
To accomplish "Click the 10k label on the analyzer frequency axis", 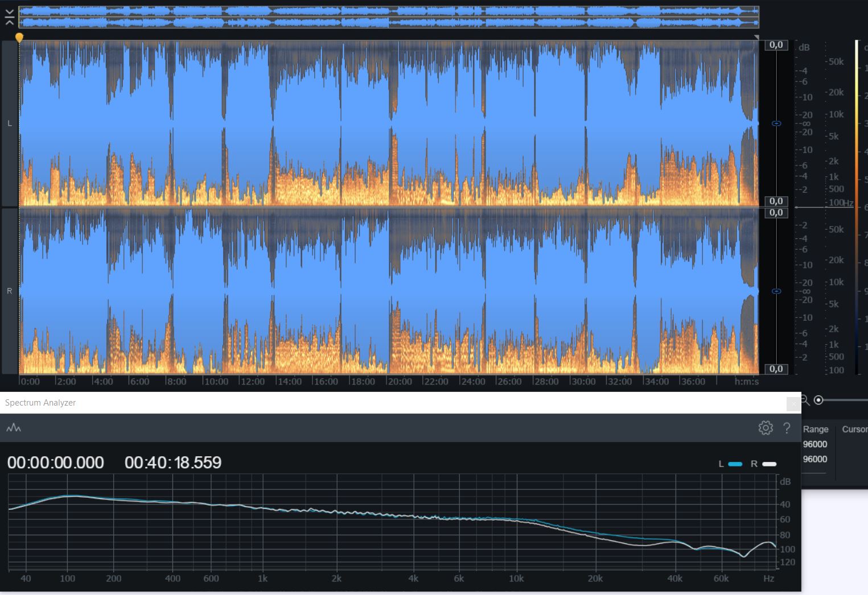I will point(516,579).
